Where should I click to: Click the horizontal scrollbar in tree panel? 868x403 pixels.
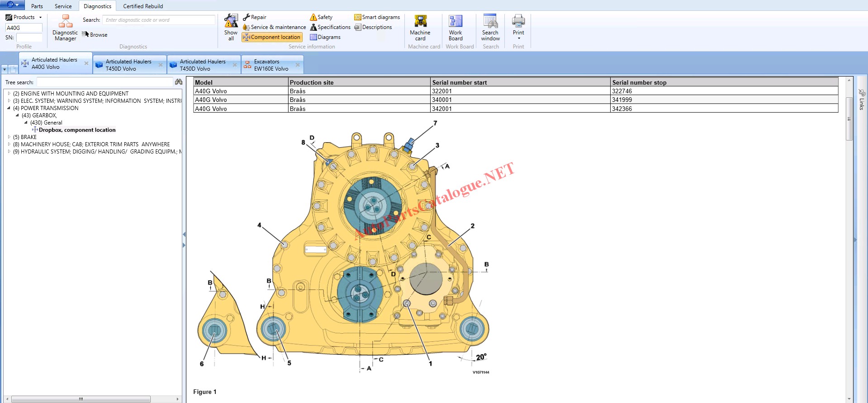(x=81, y=399)
